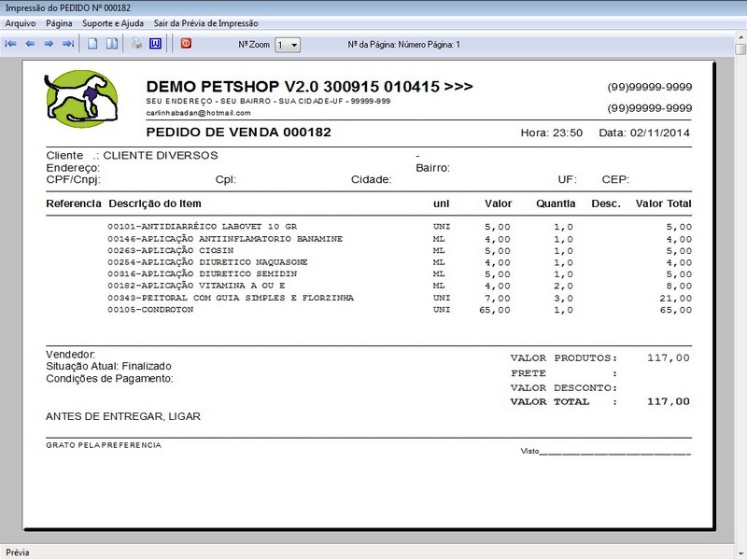Click the 'FRETE' label
This screenshot has width=747, height=560.
[529, 373]
